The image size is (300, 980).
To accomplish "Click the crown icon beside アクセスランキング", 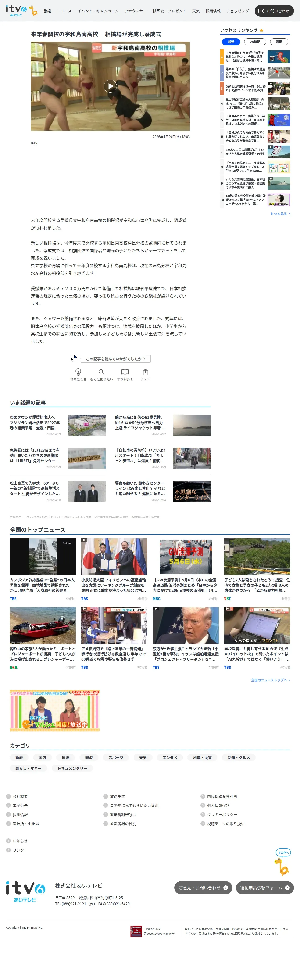I will click(261, 30).
